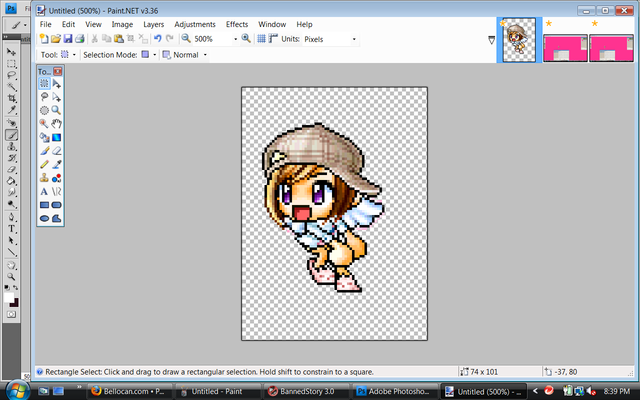Click the Undo toolbar icon
The width and height of the screenshot is (640, 400).
[x=158, y=39]
